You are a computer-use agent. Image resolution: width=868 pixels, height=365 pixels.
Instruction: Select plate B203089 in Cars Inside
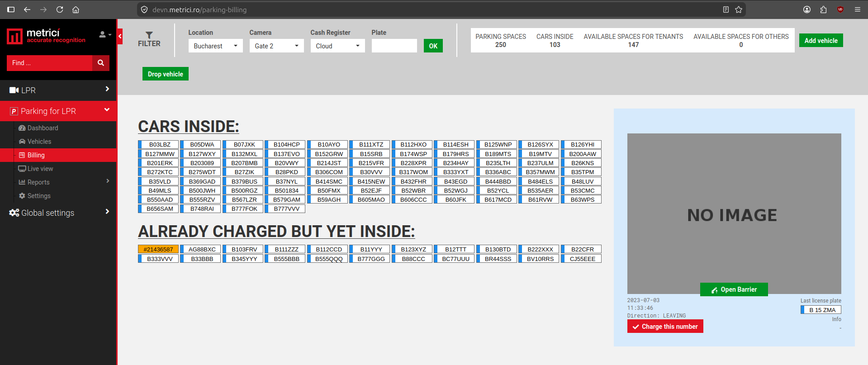(200, 163)
